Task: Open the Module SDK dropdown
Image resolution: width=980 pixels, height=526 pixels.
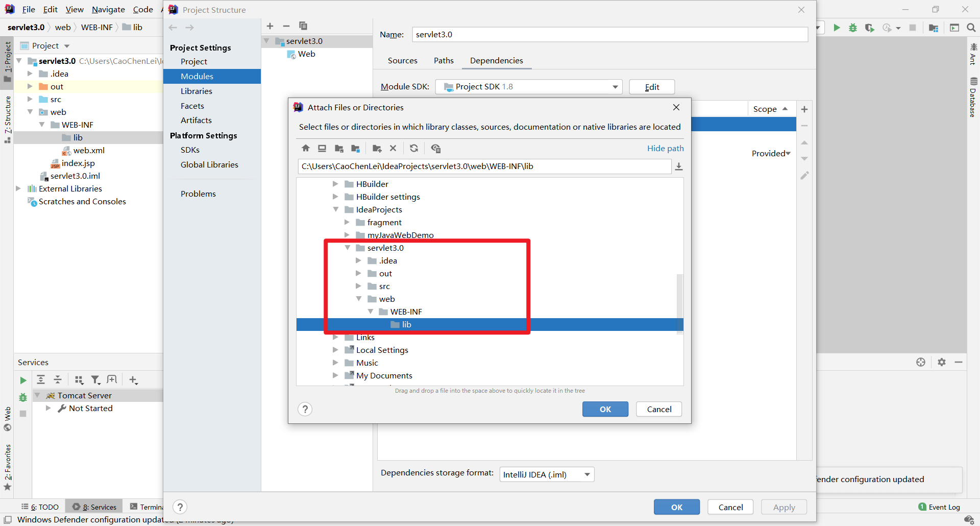Action: (529, 87)
